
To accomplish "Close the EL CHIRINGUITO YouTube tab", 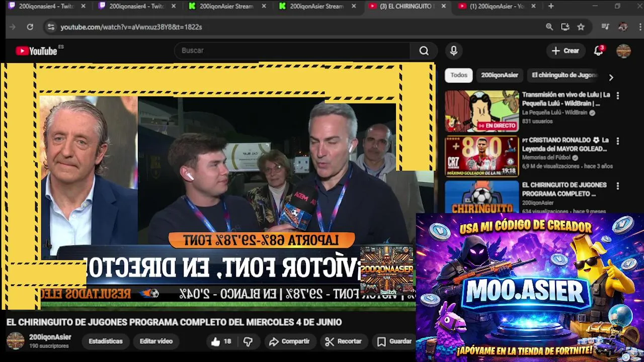I will pyautogui.click(x=443, y=6).
